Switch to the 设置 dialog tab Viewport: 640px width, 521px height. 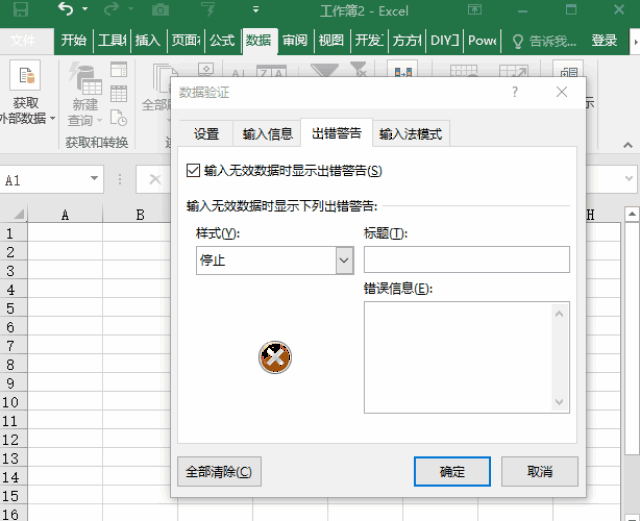point(207,134)
